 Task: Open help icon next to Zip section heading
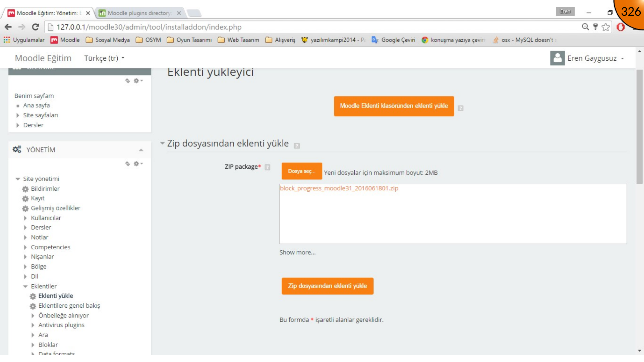coord(297,146)
